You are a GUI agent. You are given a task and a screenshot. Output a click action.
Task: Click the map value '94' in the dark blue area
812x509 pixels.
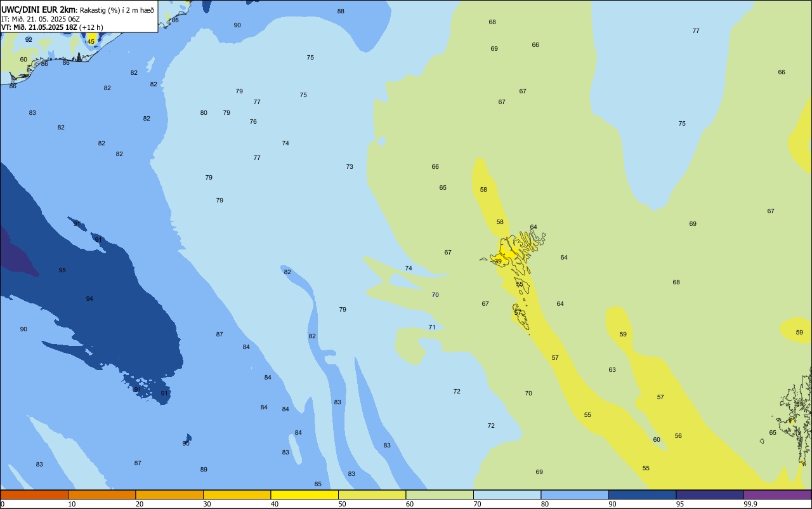pyautogui.click(x=89, y=299)
